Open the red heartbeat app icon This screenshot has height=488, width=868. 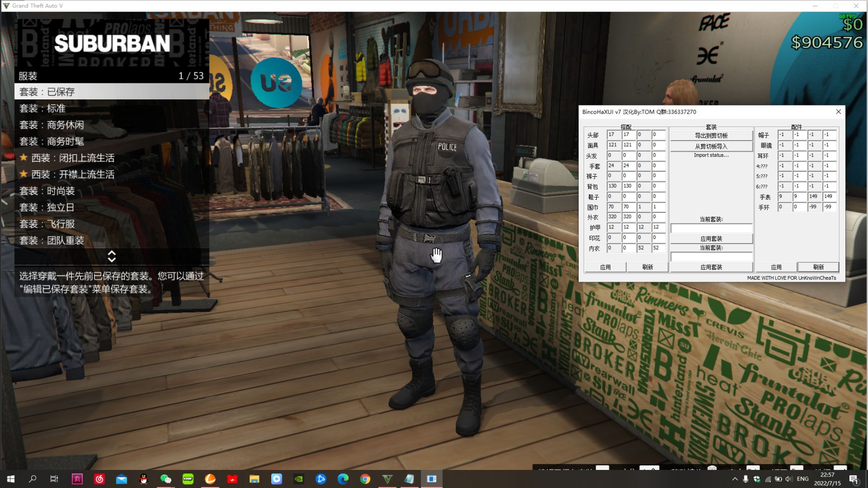(232, 479)
